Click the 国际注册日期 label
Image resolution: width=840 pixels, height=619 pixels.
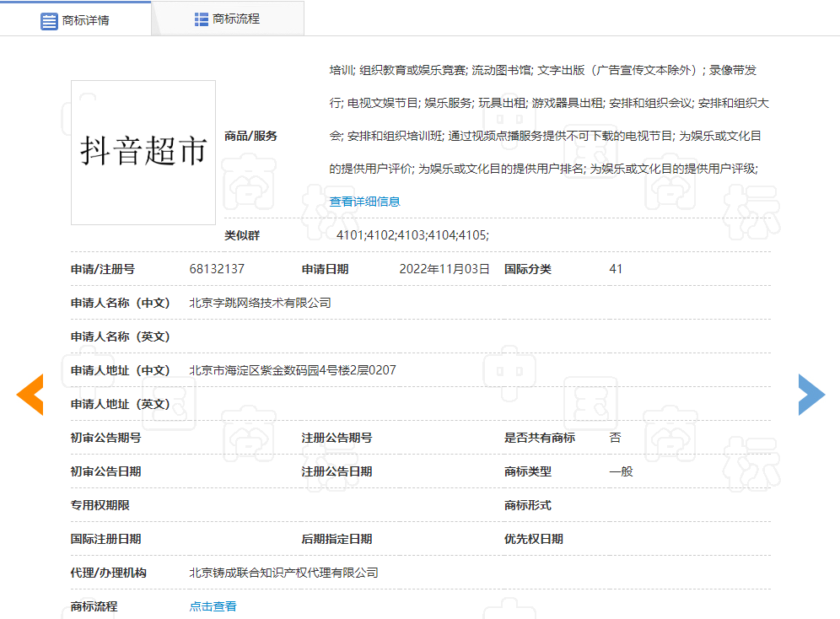(106, 539)
